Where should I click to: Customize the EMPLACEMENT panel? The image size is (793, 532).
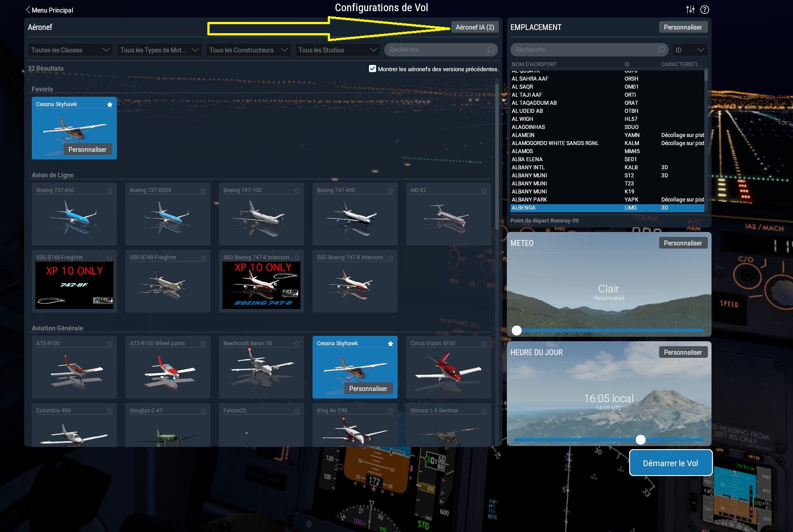click(683, 27)
